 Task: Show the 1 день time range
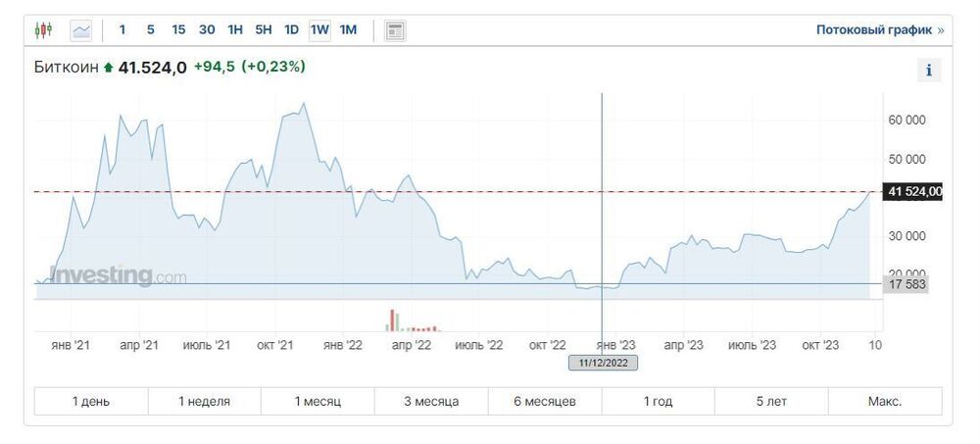point(91,402)
